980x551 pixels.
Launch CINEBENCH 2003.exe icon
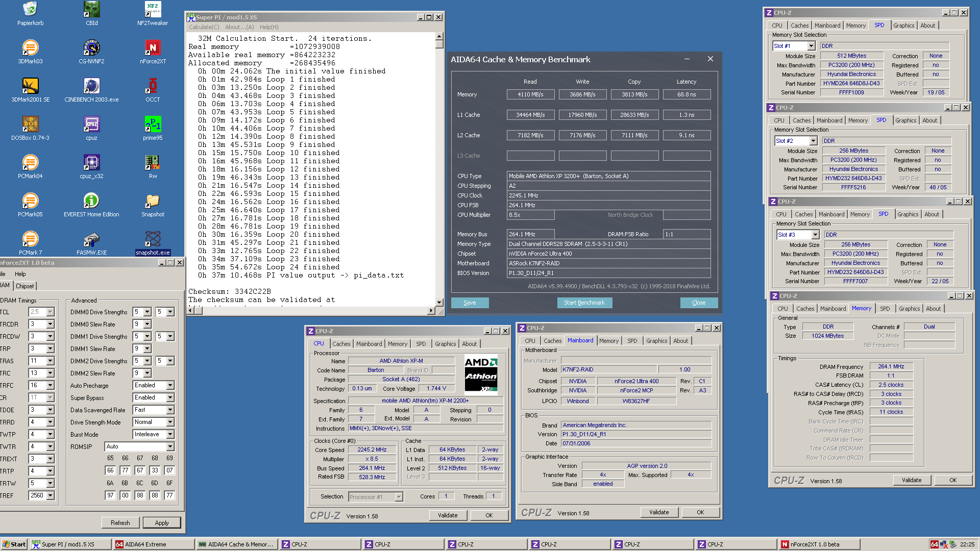click(x=92, y=90)
